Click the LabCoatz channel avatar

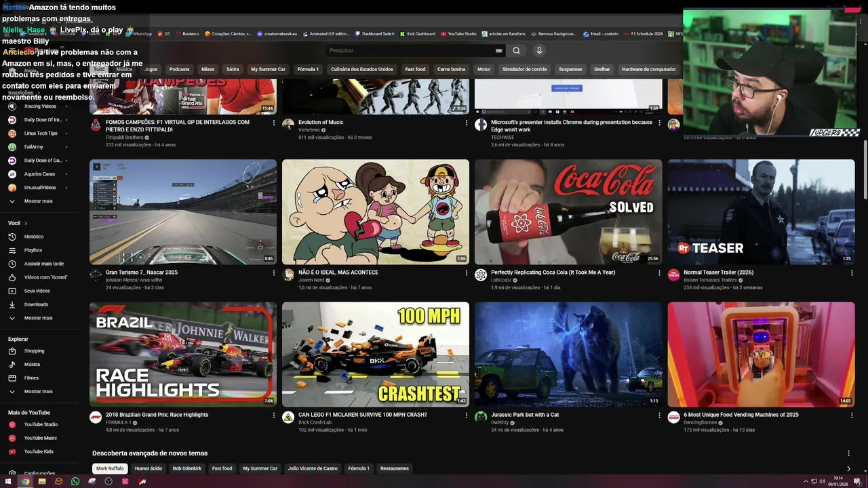click(x=481, y=274)
